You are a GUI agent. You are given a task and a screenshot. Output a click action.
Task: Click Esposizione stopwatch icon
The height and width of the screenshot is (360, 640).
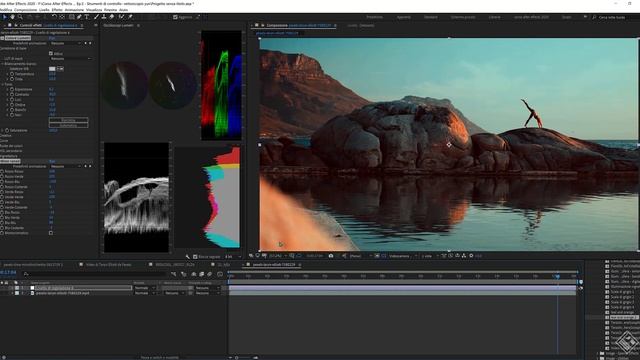tap(12, 89)
